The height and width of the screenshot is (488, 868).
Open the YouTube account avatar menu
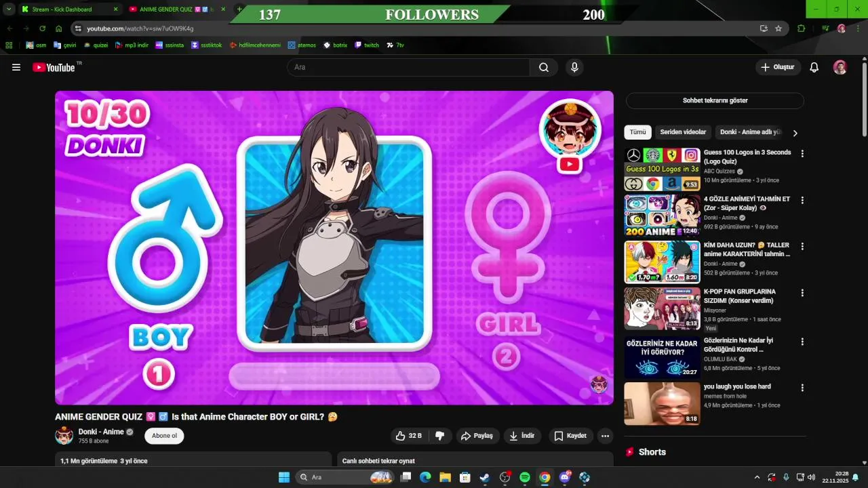[x=840, y=67]
